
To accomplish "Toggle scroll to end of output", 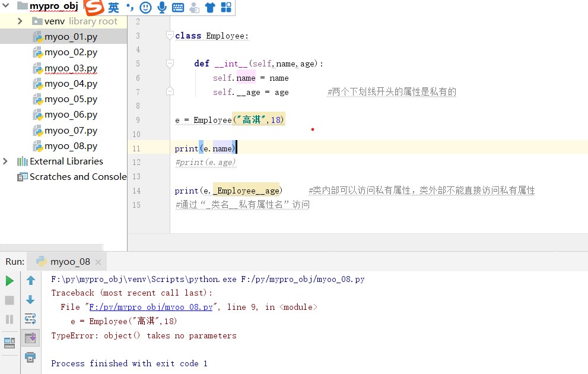I will [x=30, y=338].
